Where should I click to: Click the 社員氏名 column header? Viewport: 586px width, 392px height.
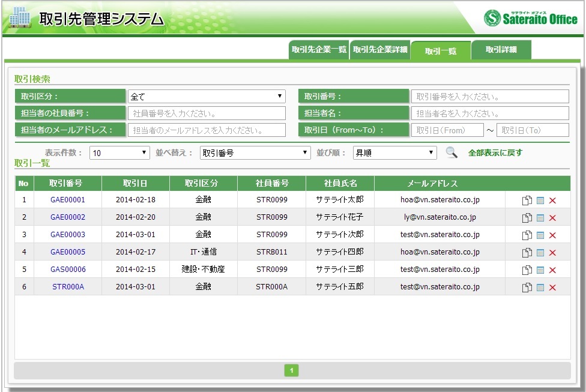click(x=340, y=184)
